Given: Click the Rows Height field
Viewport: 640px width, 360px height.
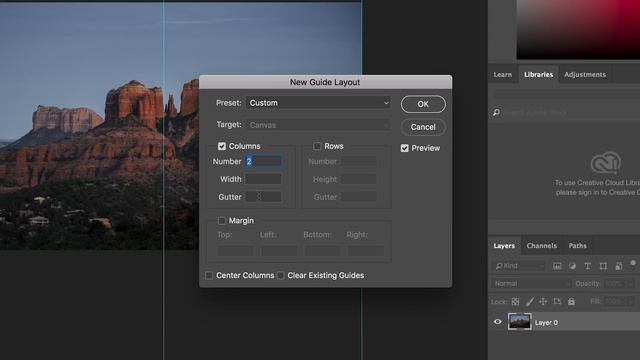Looking at the screenshot, I should [359, 179].
